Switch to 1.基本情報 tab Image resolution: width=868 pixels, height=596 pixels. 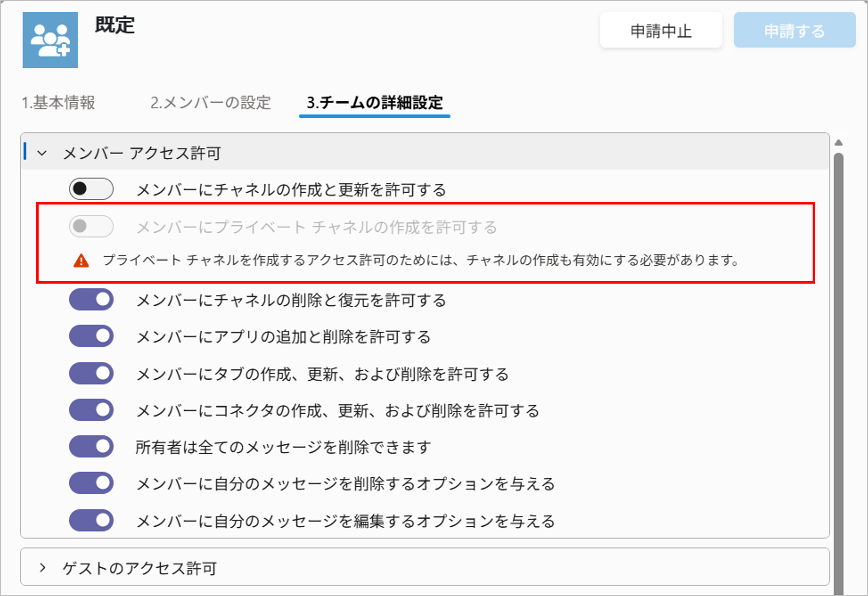coord(59,103)
